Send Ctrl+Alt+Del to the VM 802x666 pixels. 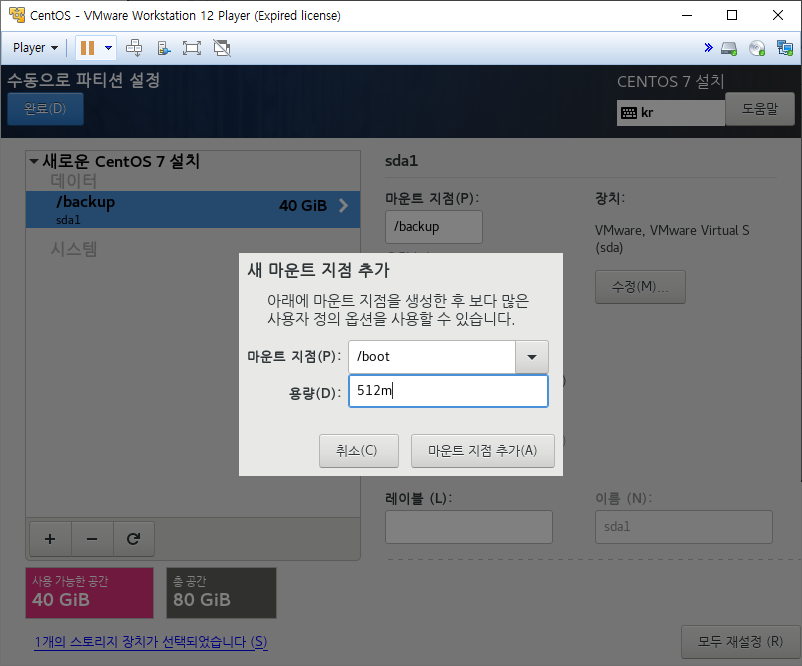pyautogui.click(x=134, y=48)
